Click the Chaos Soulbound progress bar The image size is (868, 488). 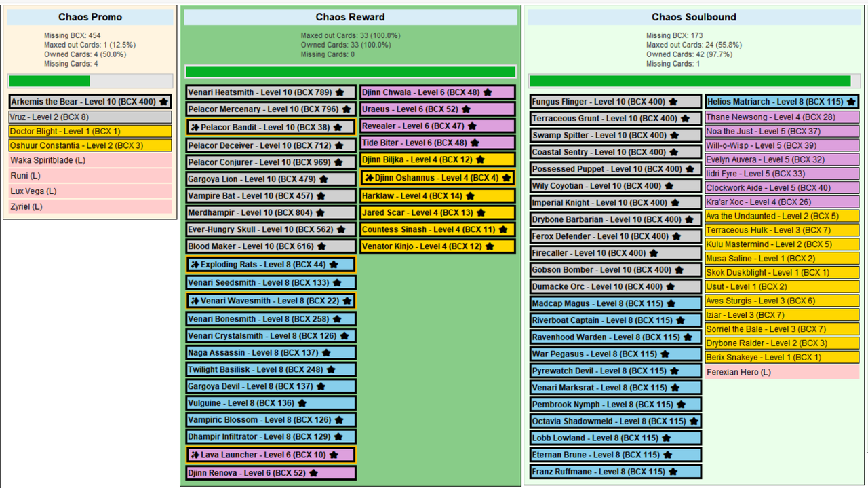[x=694, y=81]
